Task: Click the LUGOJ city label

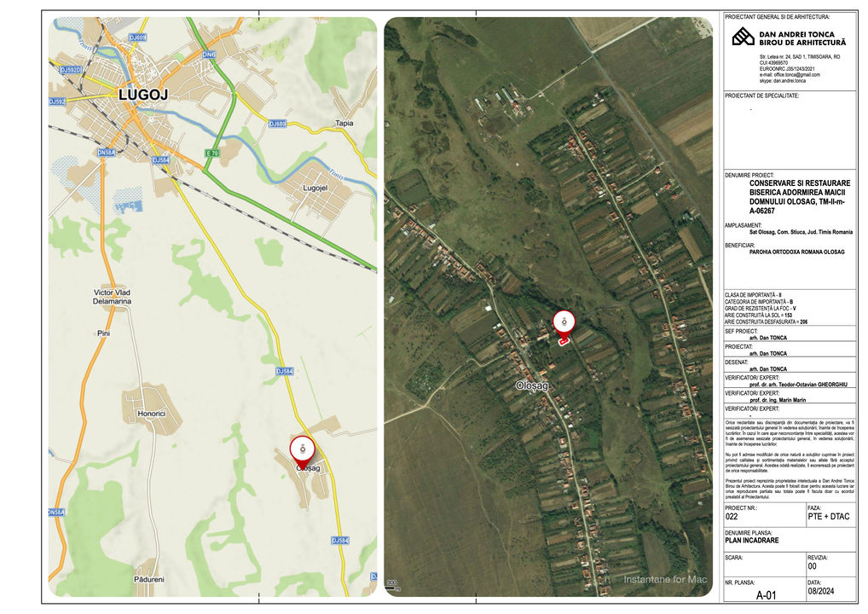Action: tap(143, 95)
